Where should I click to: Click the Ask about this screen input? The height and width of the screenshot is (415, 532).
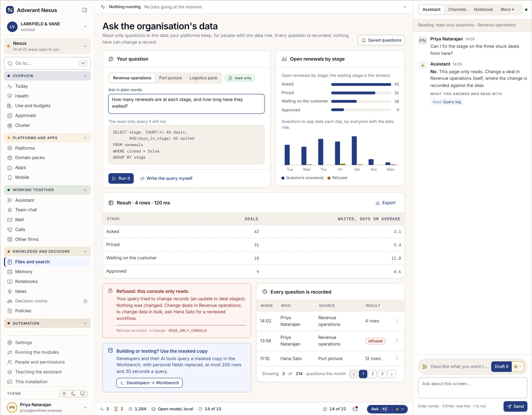tap(472, 388)
